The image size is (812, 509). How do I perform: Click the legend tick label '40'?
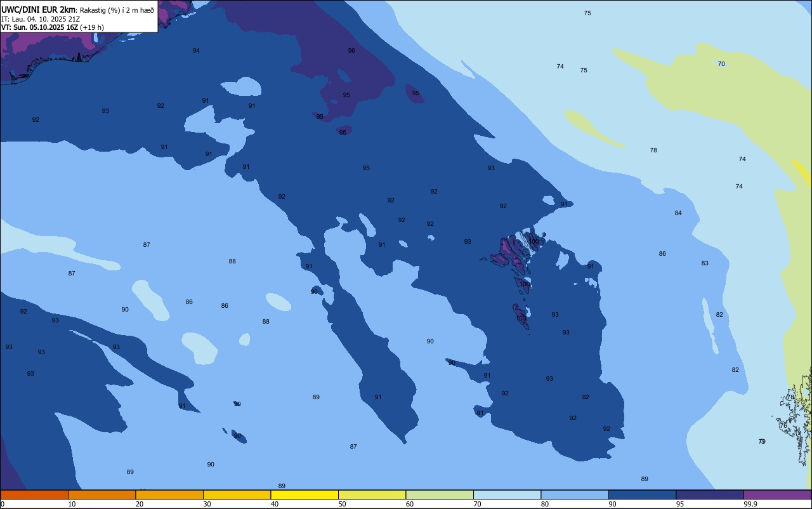275,504
